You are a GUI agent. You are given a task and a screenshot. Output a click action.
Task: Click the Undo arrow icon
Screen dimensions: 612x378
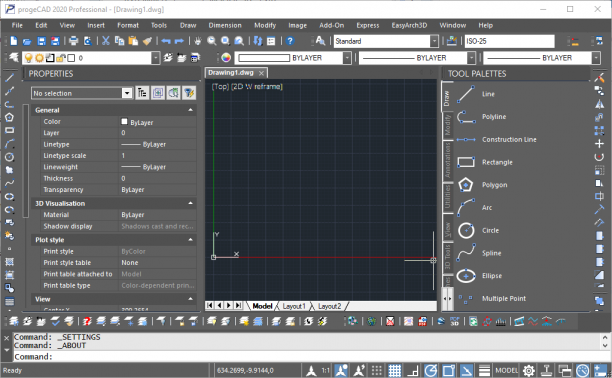pos(166,41)
